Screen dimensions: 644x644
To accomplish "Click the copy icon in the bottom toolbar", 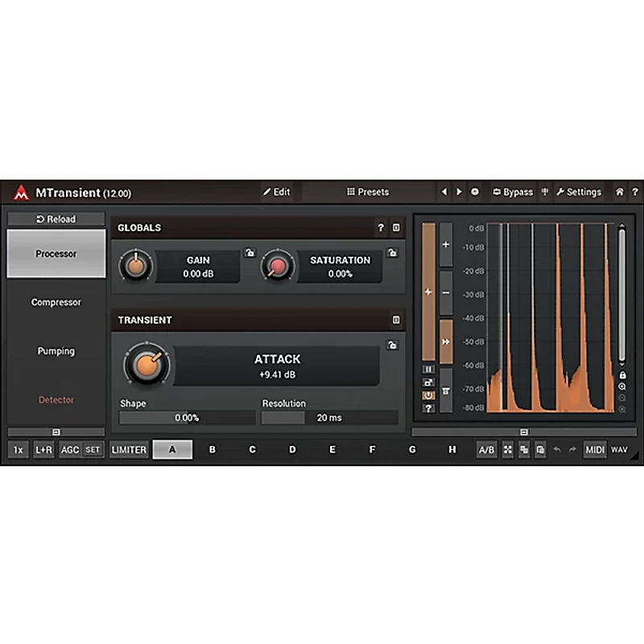I will pos(524,449).
